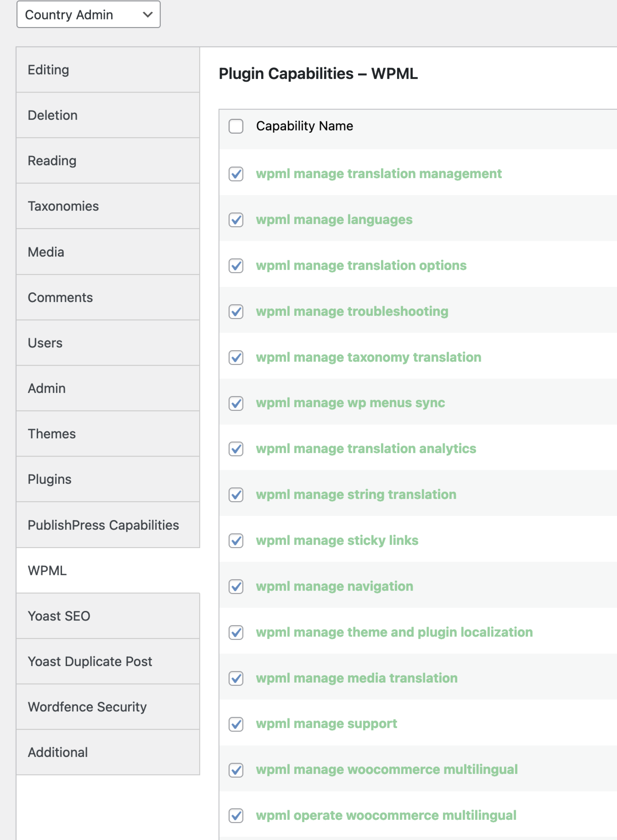
Task: Disable wpml manage troubleshooting checkbox
Action: (x=236, y=312)
